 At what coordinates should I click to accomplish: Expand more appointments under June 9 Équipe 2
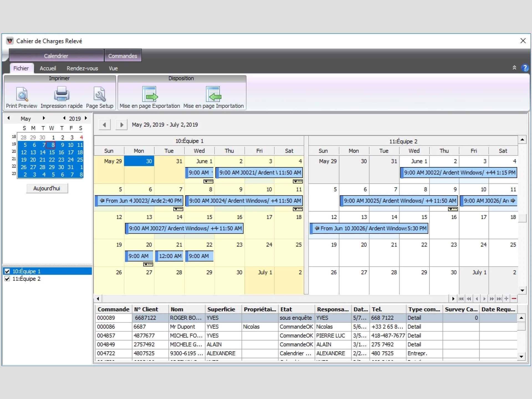coord(453,209)
